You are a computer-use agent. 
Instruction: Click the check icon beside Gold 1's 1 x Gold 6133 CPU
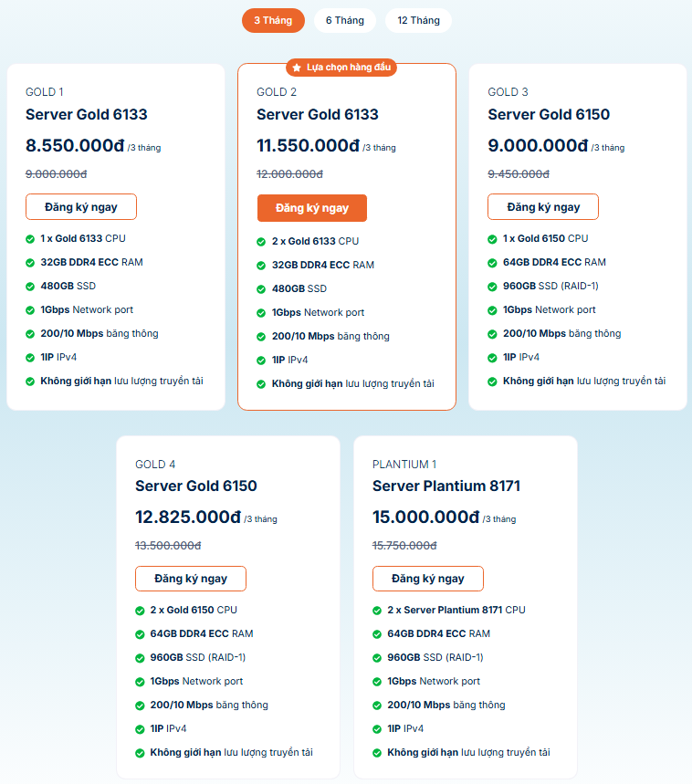coord(31,238)
